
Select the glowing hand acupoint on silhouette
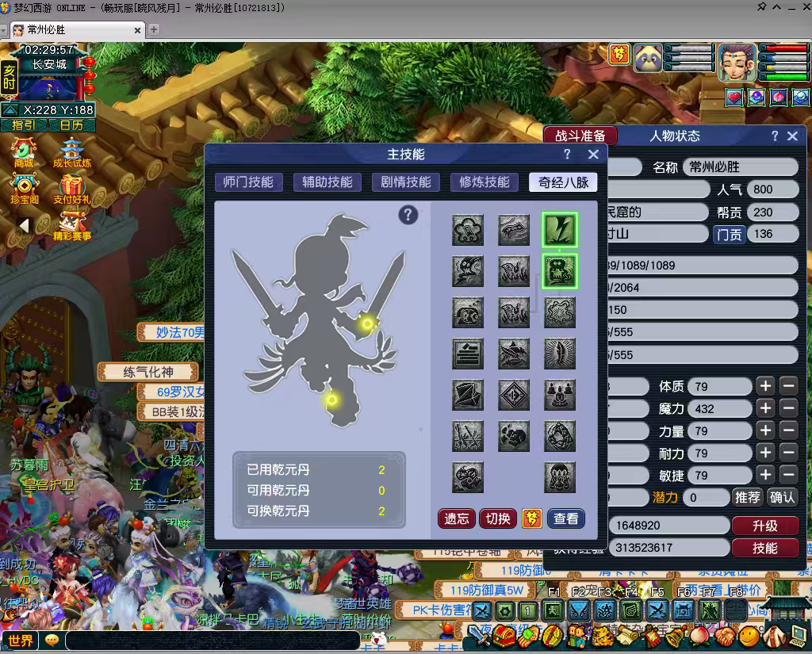[367, 324]
